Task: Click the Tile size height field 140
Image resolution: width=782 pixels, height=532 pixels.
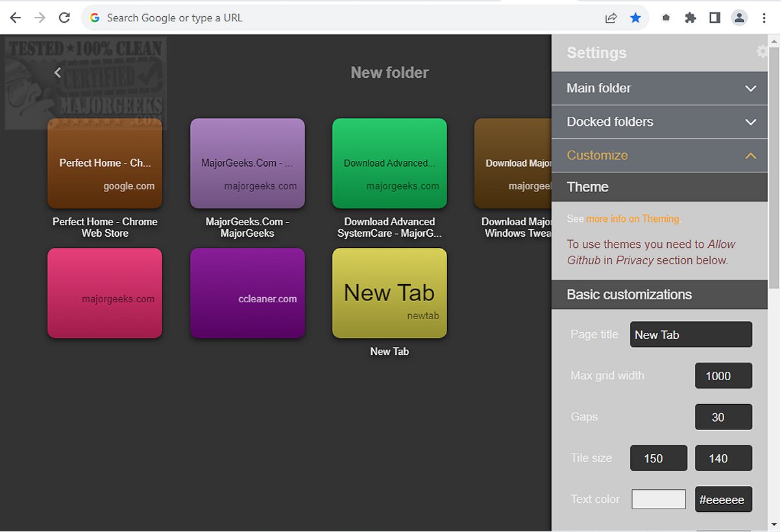Action: [724, 458]
